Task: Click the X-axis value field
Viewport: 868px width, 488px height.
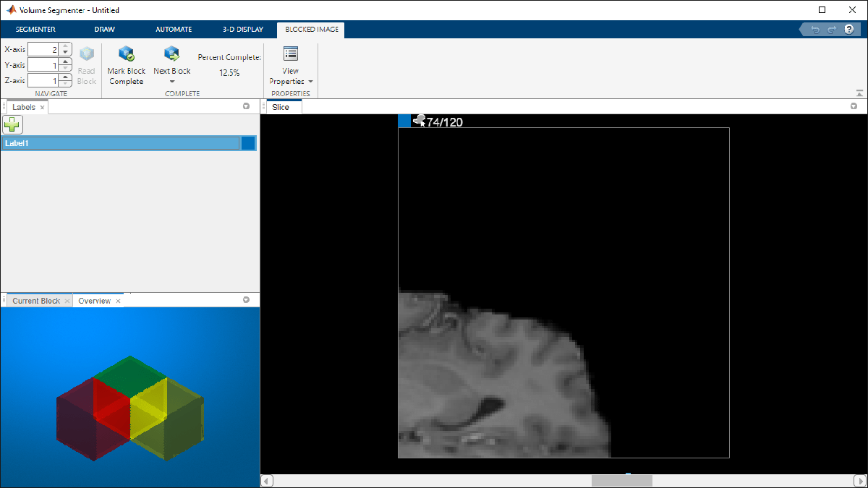Action: [43, 49]
